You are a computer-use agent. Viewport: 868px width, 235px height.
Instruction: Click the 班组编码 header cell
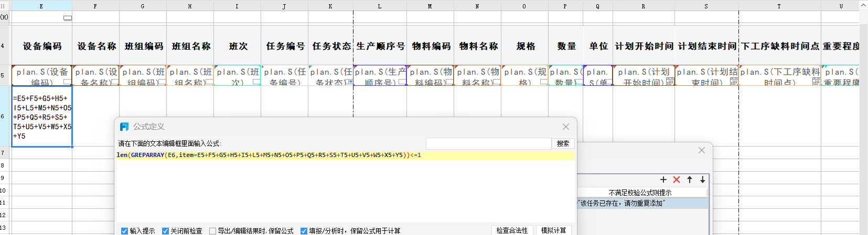coord(143,46)
